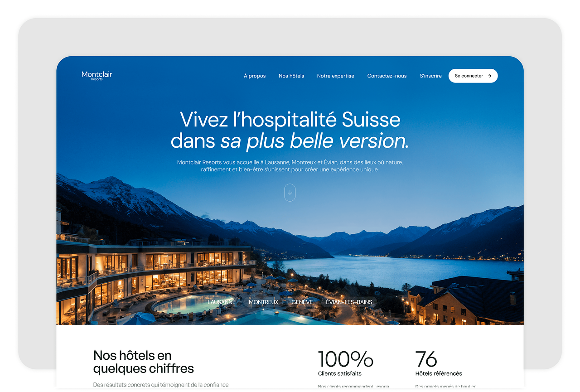The width and height of the screenshot is (580, 392).
Task: Click the arrow icon inside Se connecter
Action: coord(489,76)
